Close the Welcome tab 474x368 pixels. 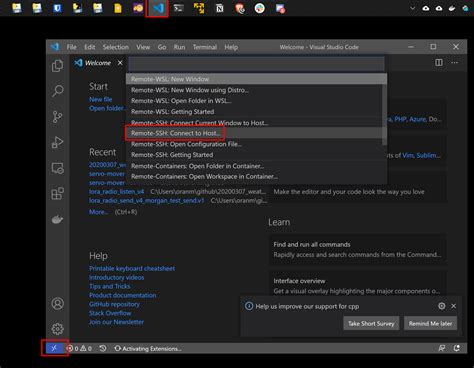click(120, 63)
